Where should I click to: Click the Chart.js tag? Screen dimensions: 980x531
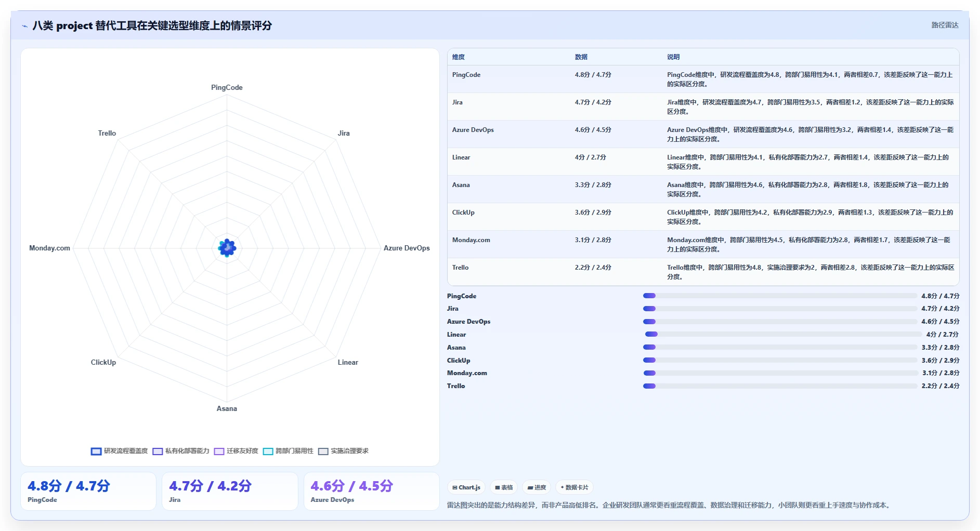466,487
